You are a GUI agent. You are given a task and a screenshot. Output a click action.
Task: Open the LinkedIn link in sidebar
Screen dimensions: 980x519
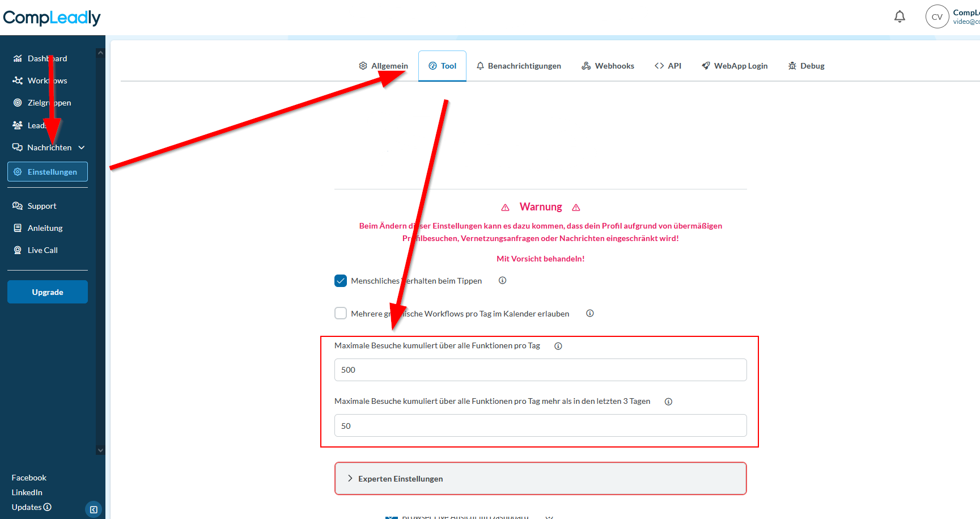click(27, 492)
